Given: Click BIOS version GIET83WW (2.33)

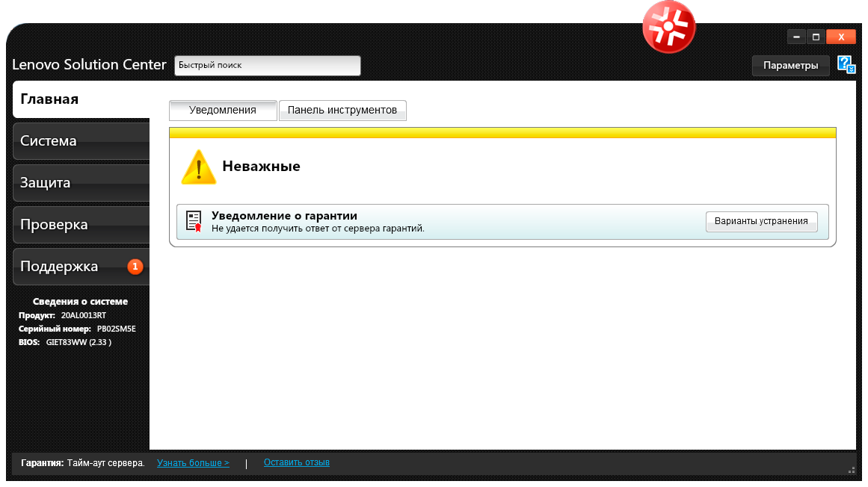Looking at the screenshot, I should 79,342.
